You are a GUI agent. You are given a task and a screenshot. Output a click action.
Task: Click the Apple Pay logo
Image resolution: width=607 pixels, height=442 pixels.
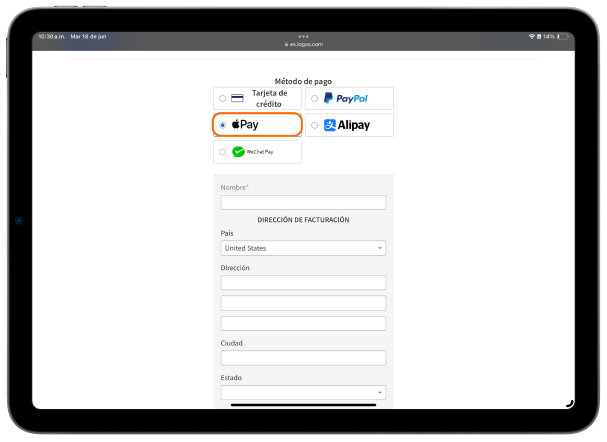[245, 125]
